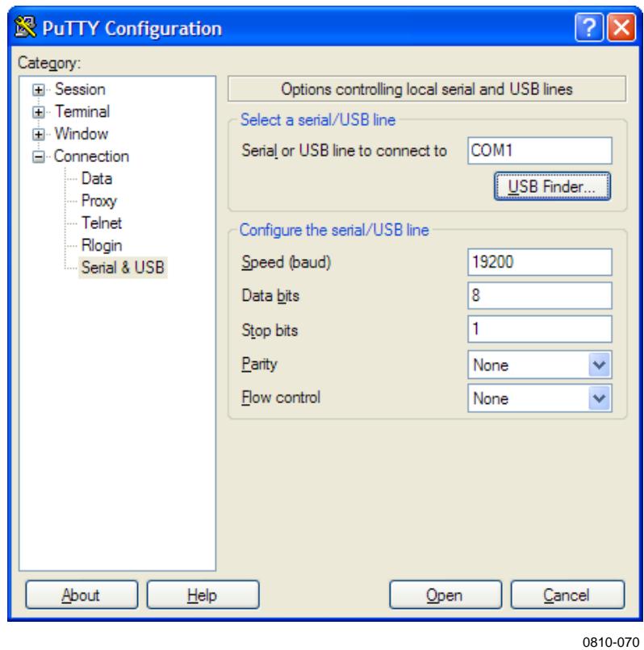
Task: Expand the Terminal tree node
Action: pyautogui.click(x=39, y=112)
